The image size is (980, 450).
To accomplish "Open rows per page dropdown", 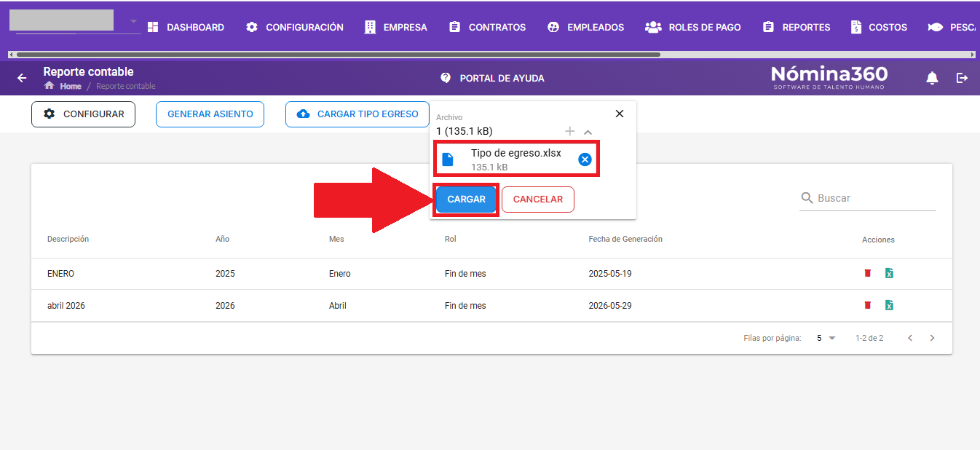I will point(826,338).
